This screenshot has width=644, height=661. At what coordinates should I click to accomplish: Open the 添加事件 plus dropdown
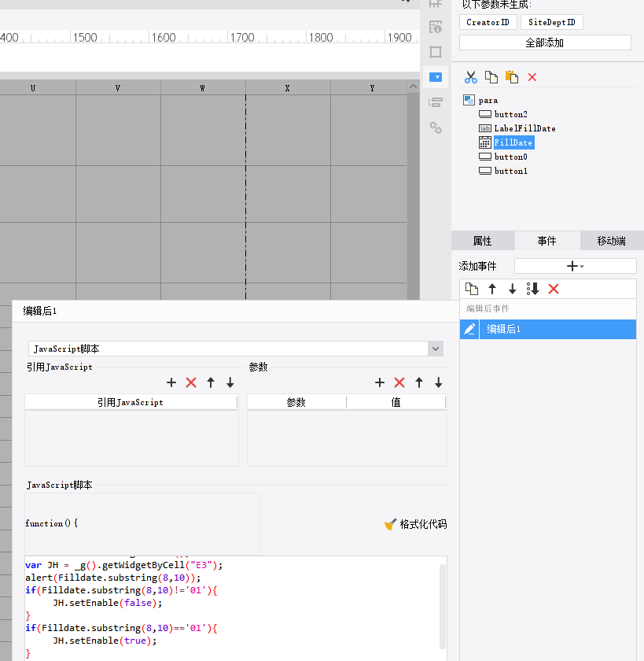click(575, 266)
